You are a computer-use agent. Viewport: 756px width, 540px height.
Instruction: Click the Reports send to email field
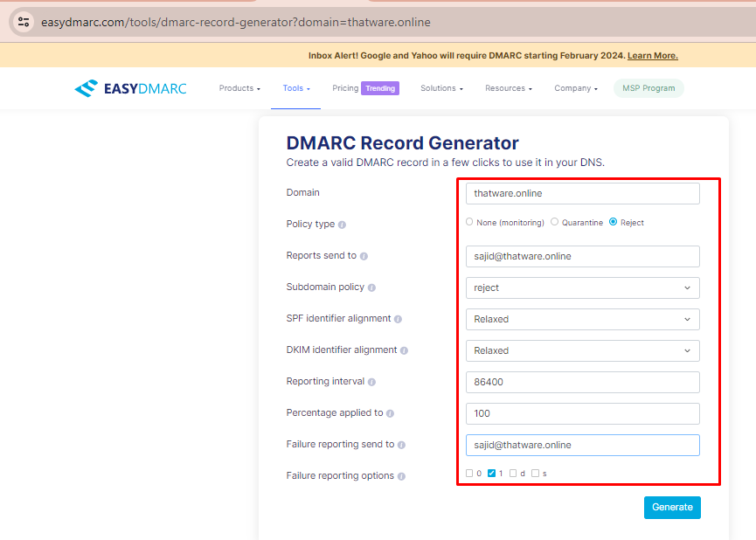[582, 257]
